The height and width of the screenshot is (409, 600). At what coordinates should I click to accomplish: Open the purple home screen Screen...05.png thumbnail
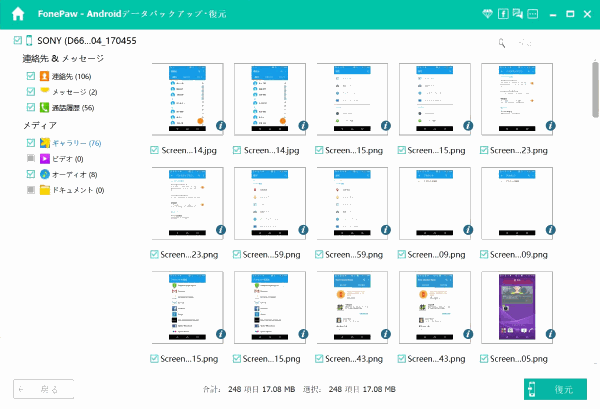[517, 308]
